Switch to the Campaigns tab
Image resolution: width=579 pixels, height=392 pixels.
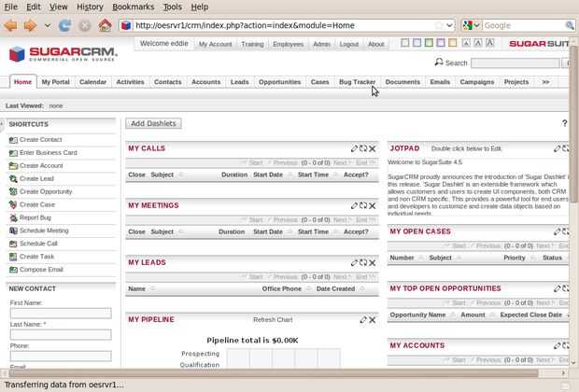(476, 82)
